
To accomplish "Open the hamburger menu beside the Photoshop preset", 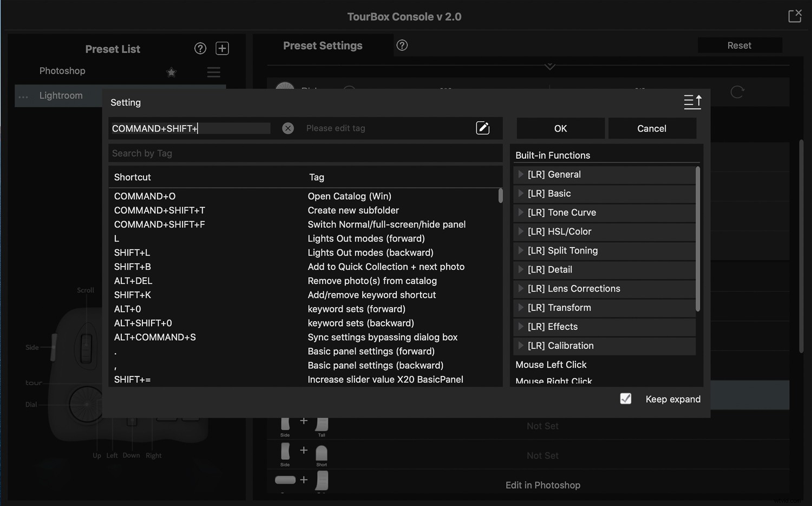I will [x=213, y=72].
